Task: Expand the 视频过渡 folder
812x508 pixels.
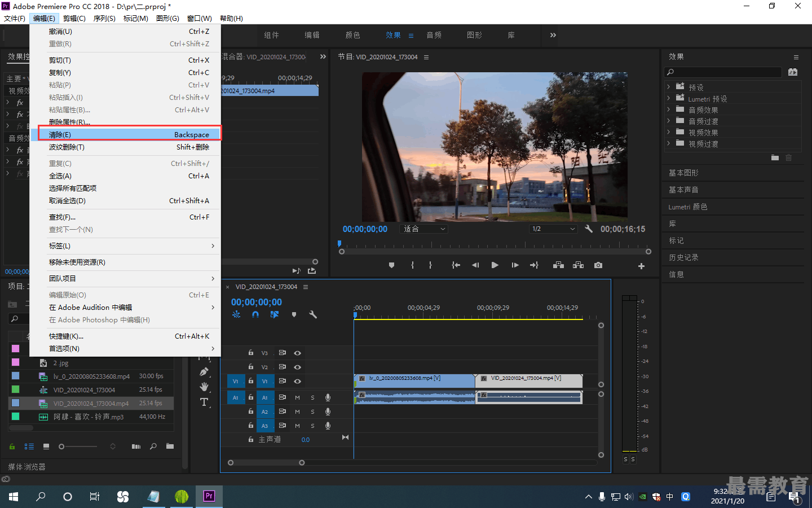Action: tap(669, 143)
